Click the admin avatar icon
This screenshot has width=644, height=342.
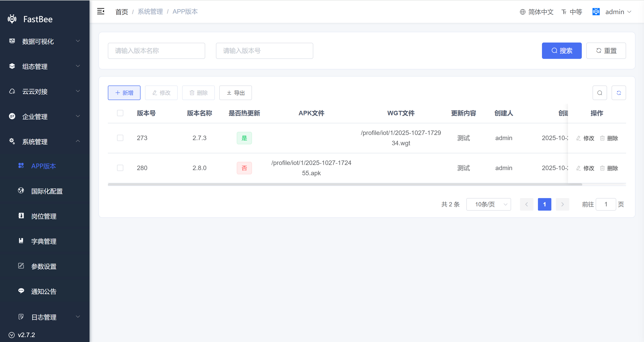[596, 12]
